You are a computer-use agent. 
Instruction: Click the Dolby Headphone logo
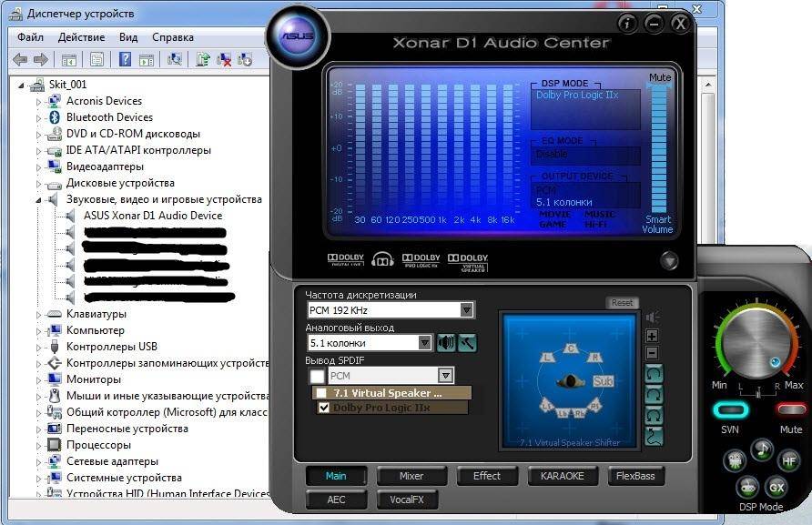point(382,259)
